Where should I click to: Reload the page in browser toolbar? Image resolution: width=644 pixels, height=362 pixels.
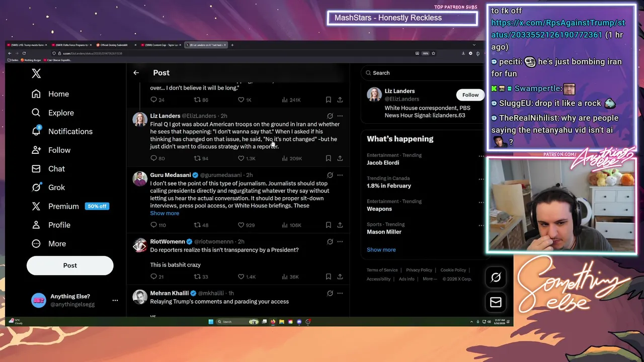point(24,53)
